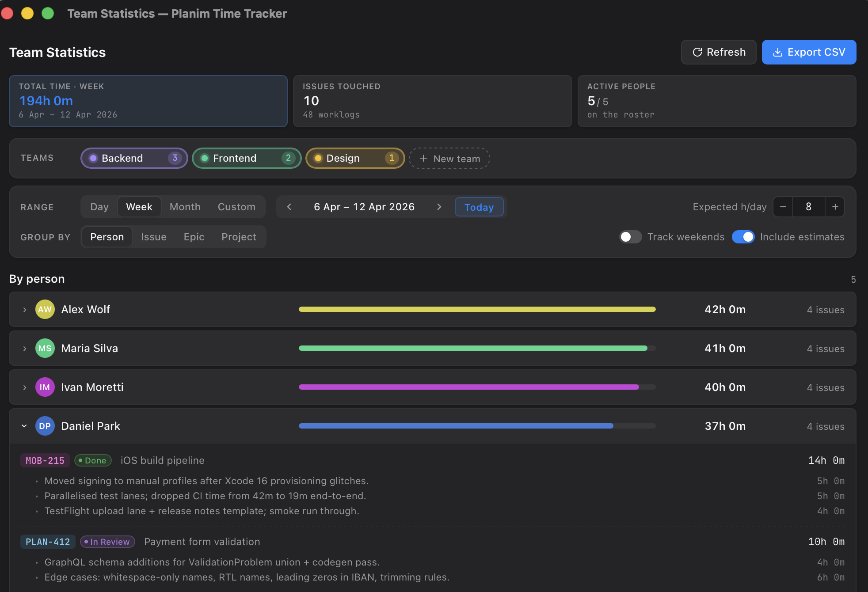This screenshot has width=868, height=592.
Task: Expand Maria Silva's worklog details
Action: pyautogui.click(x=25, y=349)
